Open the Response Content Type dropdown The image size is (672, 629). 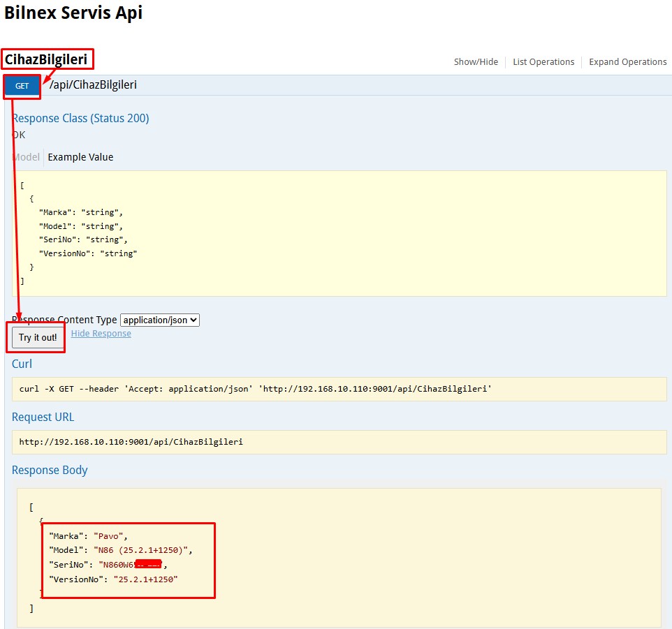coord(160,320)
